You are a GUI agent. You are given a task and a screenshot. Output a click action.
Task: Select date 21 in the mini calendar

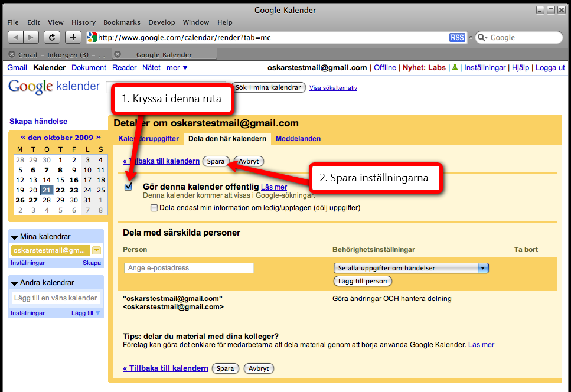click(x=47, y=190)
